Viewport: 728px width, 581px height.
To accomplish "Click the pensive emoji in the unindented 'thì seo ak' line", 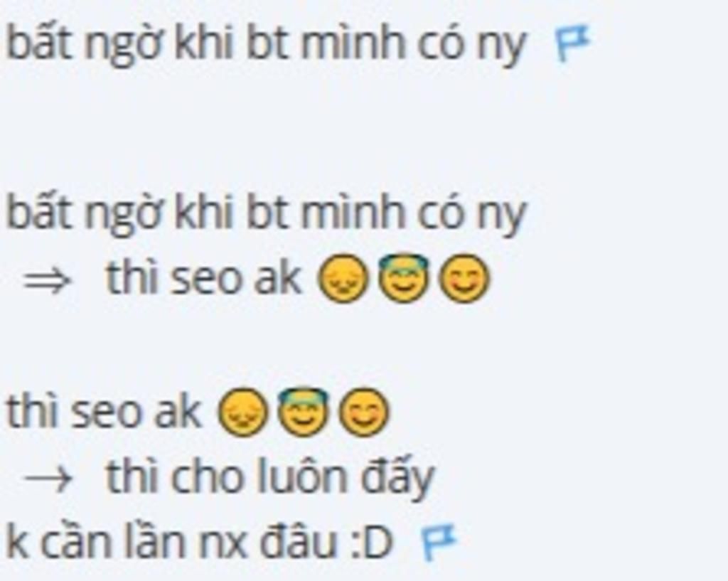I will [x=243, y=412].
